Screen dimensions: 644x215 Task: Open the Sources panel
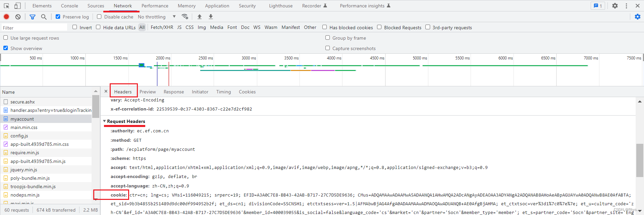coord(96,6)
